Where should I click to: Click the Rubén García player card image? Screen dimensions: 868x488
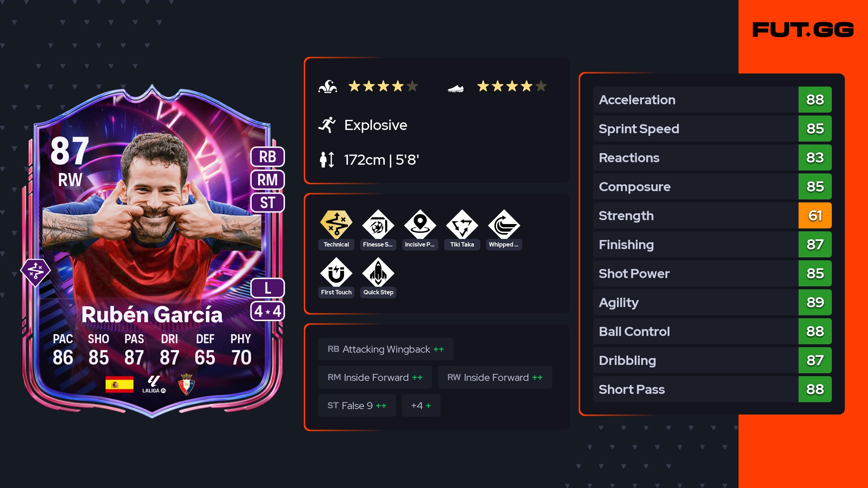(152, 252)
